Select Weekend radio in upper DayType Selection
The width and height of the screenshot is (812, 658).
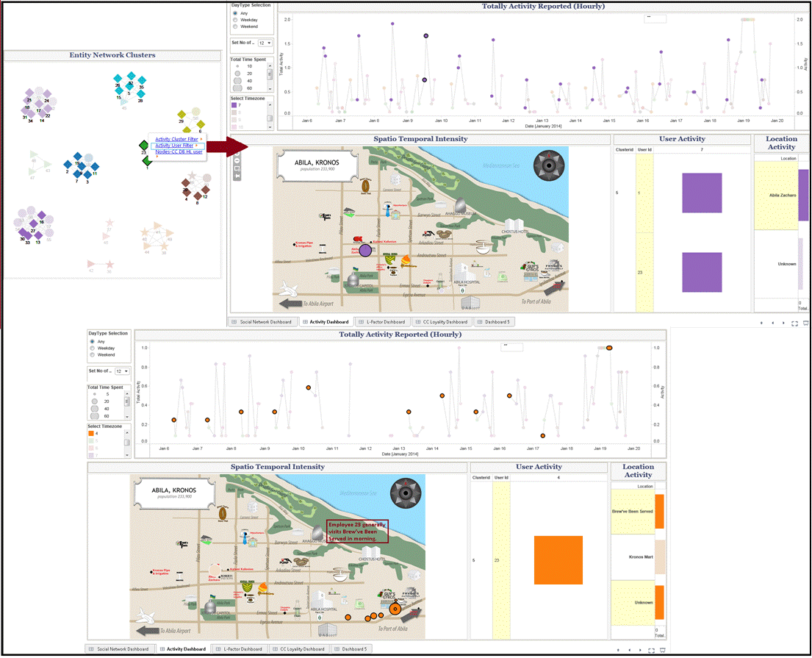[x=234, y=26]
